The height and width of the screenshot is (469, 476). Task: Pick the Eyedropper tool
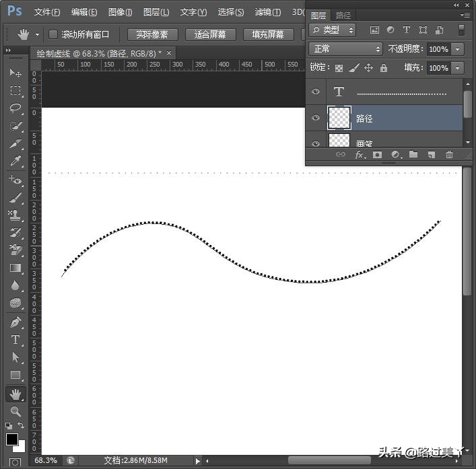click(x=15, y=161)
